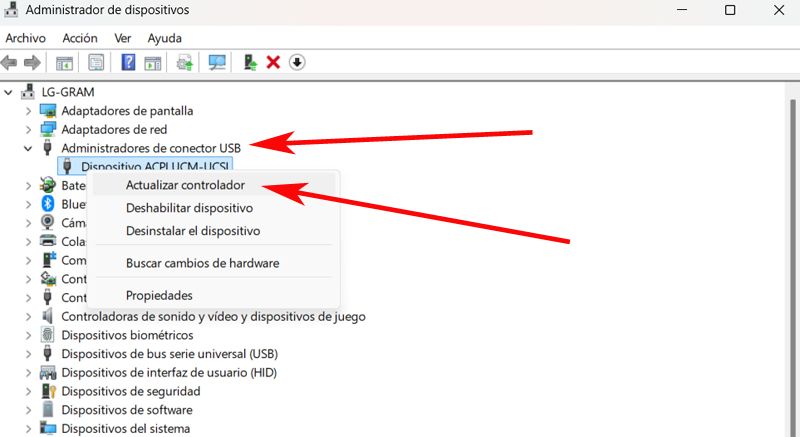Click the disable device down-arrow icon
This screenshot has width=800, height=437.
pyautogui.click(x=297, y=62)
